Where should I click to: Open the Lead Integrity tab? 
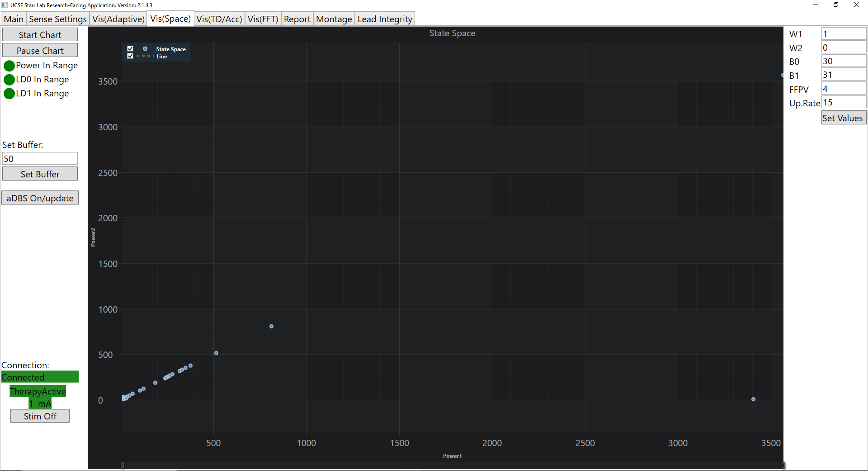click(x=385, y=19)
